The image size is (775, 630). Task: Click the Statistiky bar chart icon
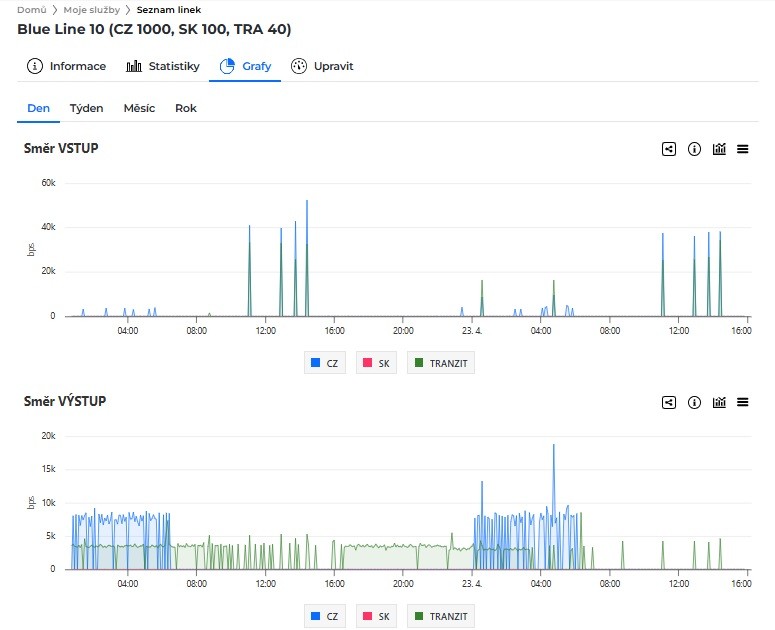(133, 66)
